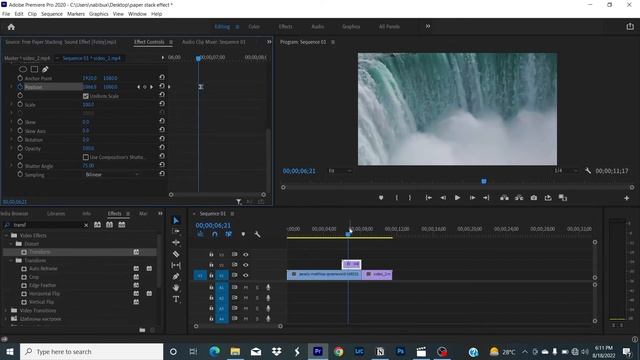
Task: Open Program monitor settings wrench
Action: [588, 171]
